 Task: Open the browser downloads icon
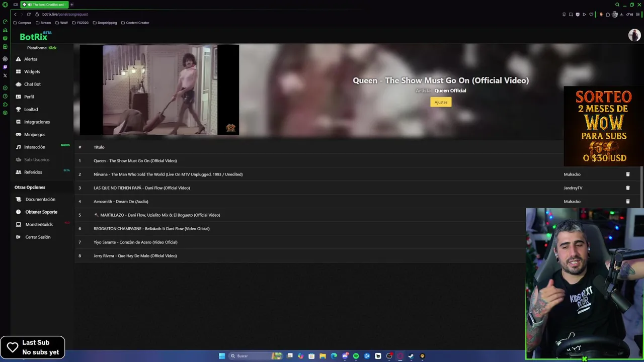[621, 15]
